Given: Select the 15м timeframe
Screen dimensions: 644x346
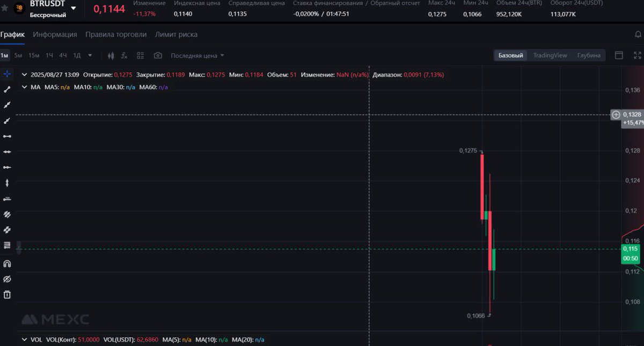Looking at the screenshot, I should 33,55.
